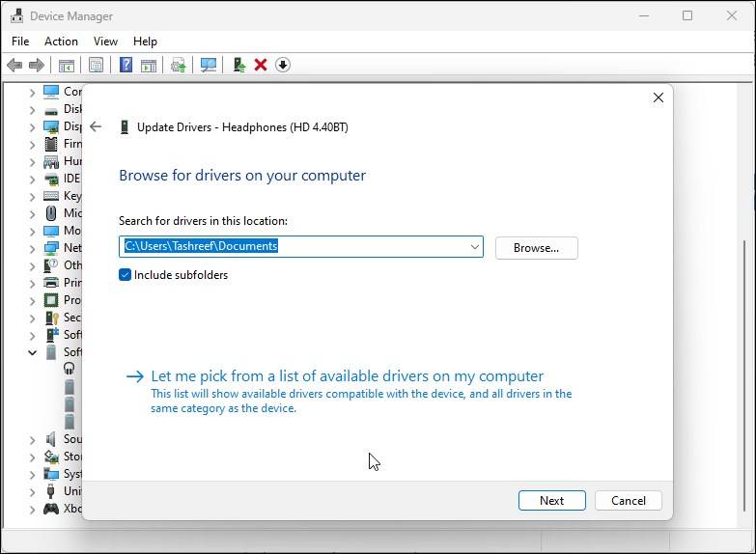The image size is (756, 554).
Task: Click the Next button
Action: [x=552, y=501]
